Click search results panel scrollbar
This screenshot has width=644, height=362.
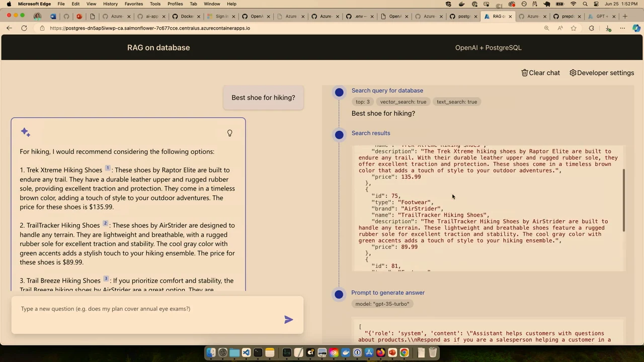coord(624,200)
